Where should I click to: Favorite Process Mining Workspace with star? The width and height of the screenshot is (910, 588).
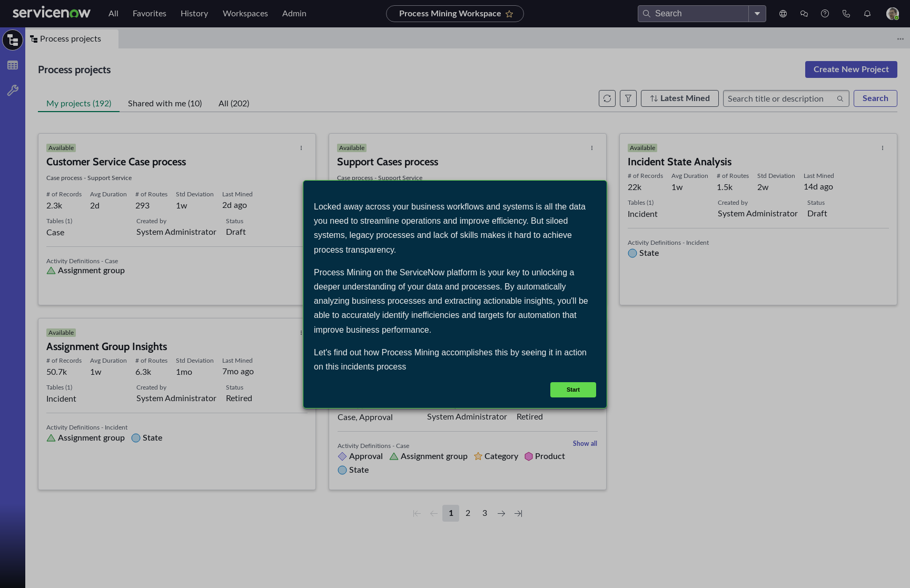tap(509, 14)
